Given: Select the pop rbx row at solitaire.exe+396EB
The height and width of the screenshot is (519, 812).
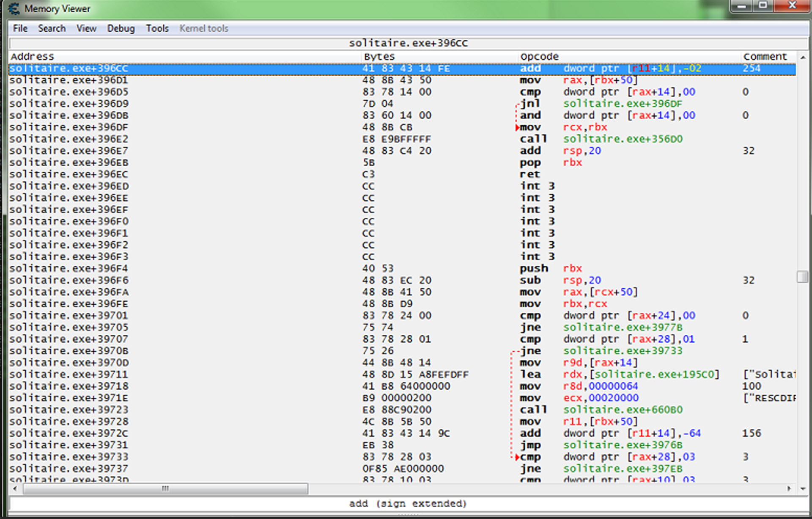Looking at the screenshot, I should (x=402, y=163).
